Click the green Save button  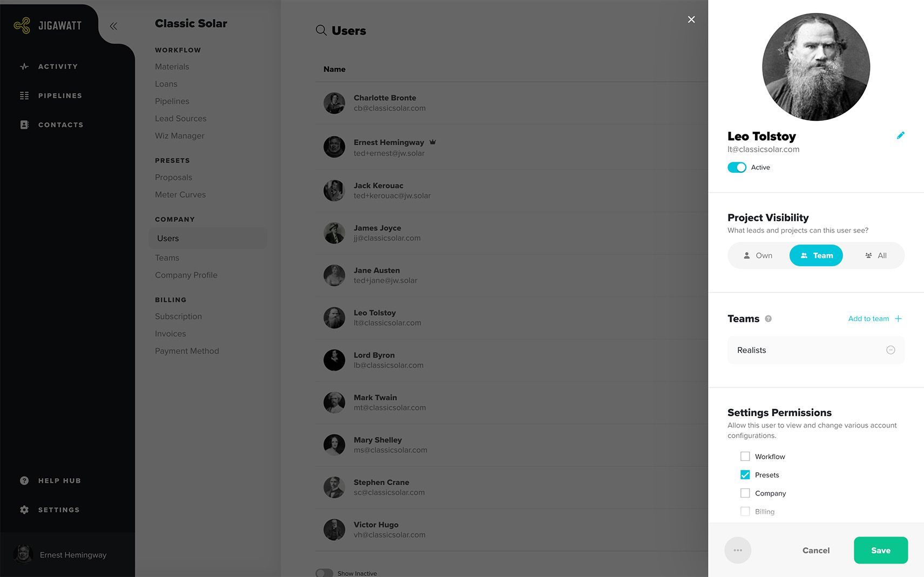[x=881, y=550]
